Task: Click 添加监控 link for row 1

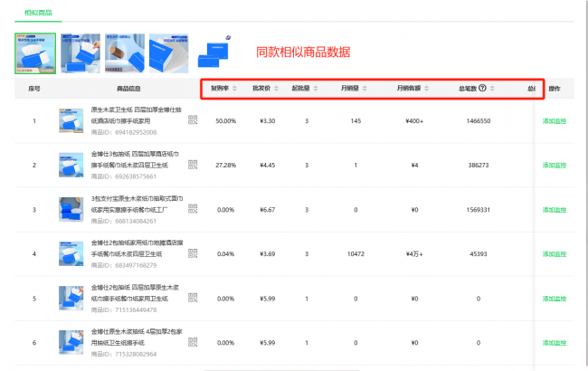Action: point(555,120)
